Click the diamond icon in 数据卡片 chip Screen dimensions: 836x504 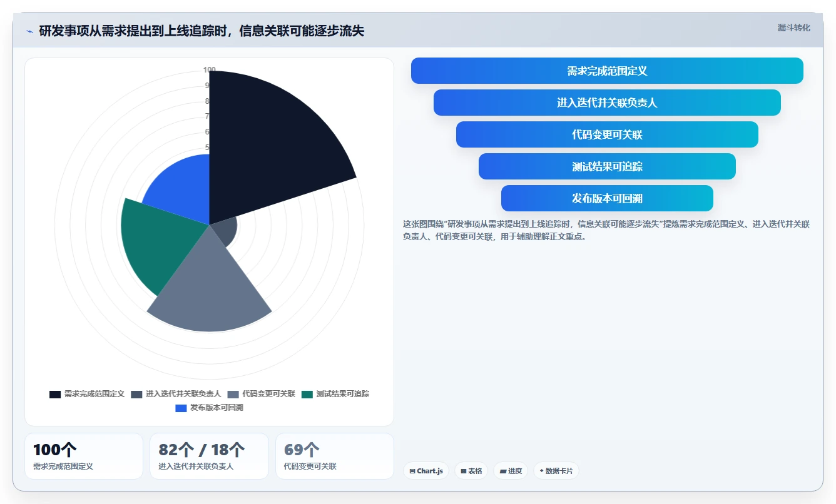click(x=541, y=471)
